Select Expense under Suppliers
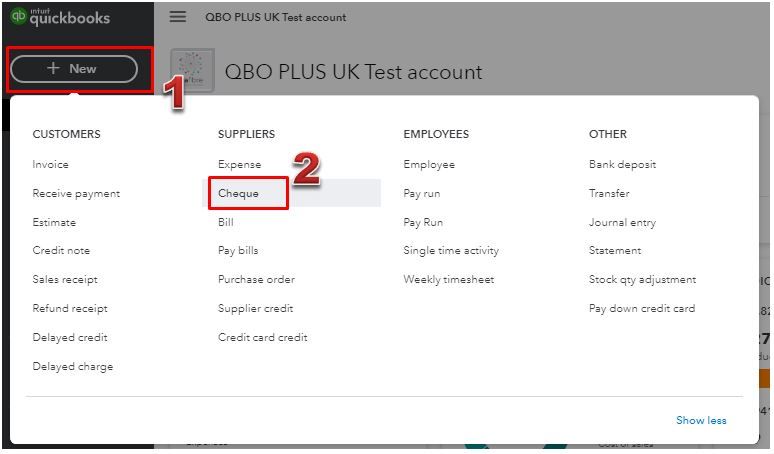 pyautogui.click(x=239, y=164)
